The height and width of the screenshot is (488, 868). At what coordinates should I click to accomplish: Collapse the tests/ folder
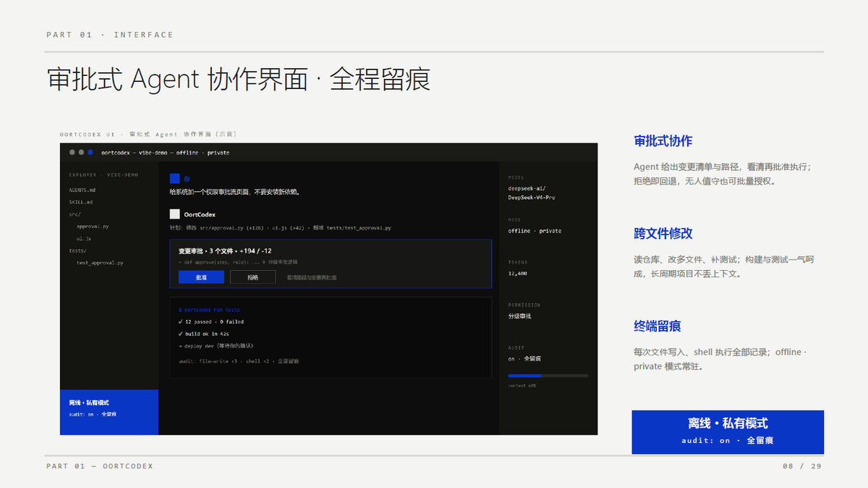point(77,251)
